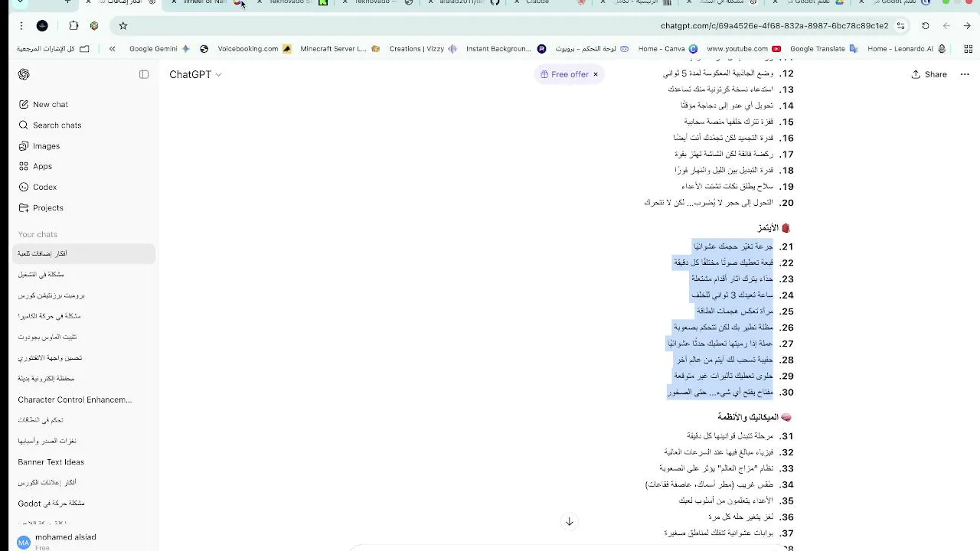This screenshot has height=551, width=980.
Task: Click the browser reload button
Action: [x=925, y=25]
